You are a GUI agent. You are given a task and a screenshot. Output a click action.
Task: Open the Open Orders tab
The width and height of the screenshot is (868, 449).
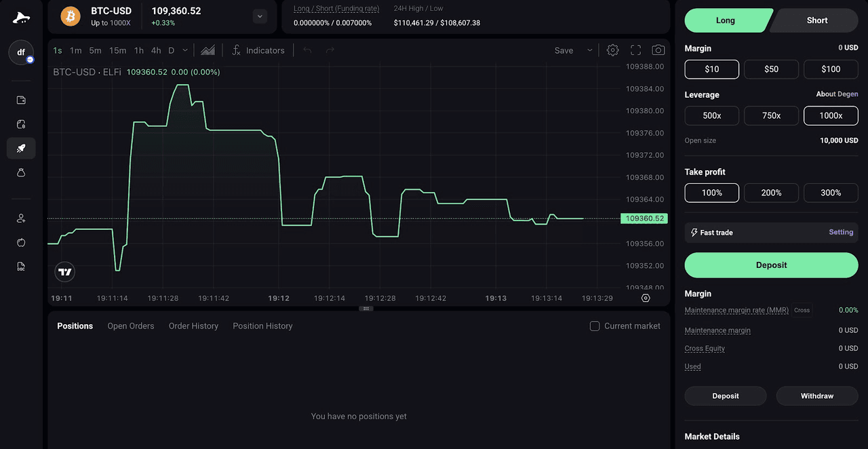tap(131, 326)
